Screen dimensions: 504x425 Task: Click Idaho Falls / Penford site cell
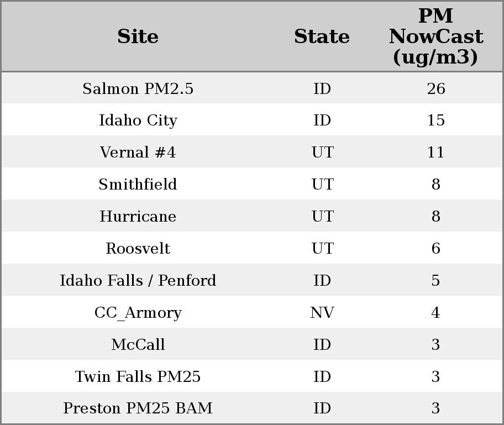coord(138,281)
